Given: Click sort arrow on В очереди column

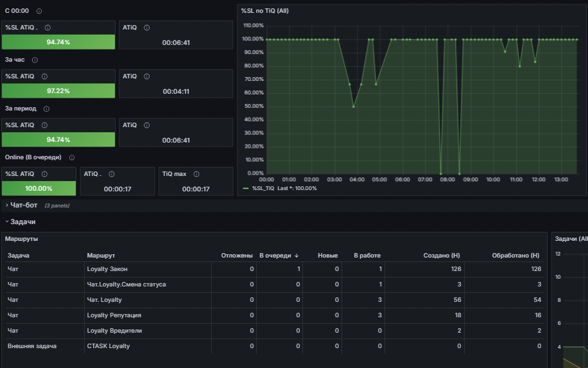Looking at the screenshot, I should tap(297, 256).
